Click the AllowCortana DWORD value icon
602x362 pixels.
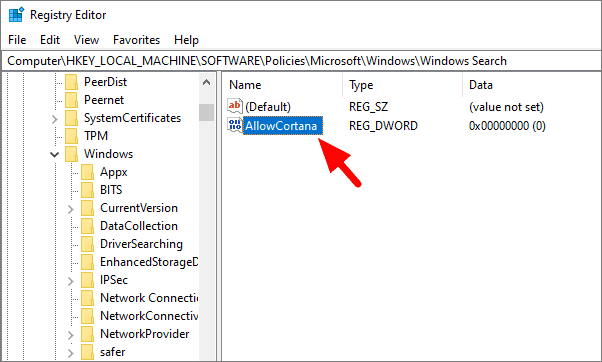point(235,125)
